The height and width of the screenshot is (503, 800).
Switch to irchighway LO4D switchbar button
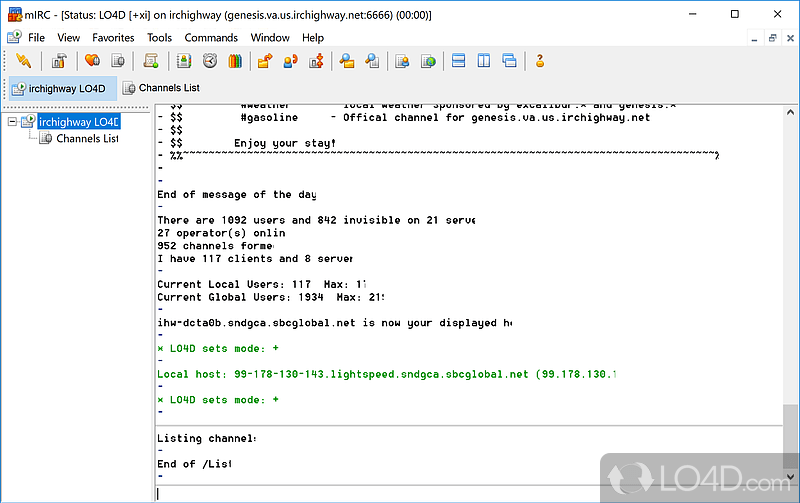click(x=63, y=88)
